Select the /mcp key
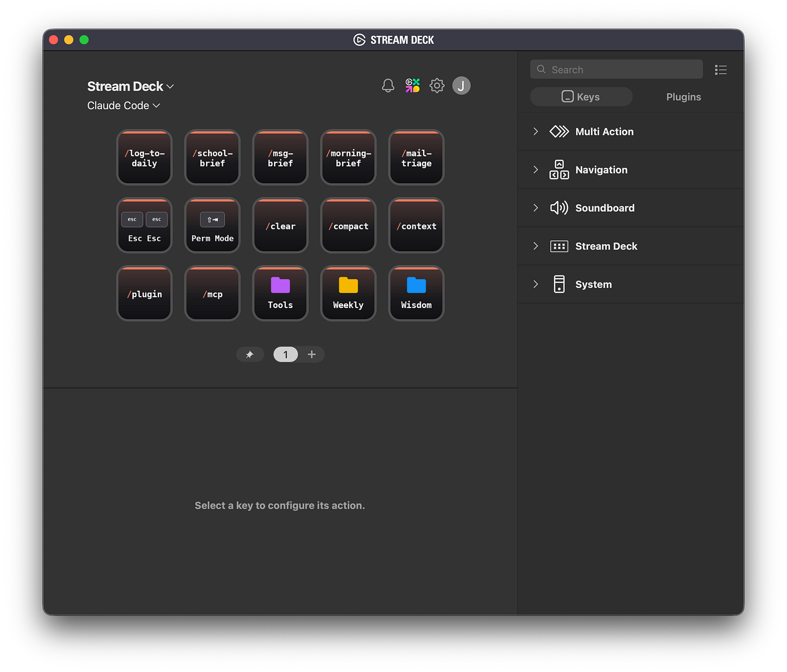Viewport: 787px width, 672px height. click(x=212, y=294)
